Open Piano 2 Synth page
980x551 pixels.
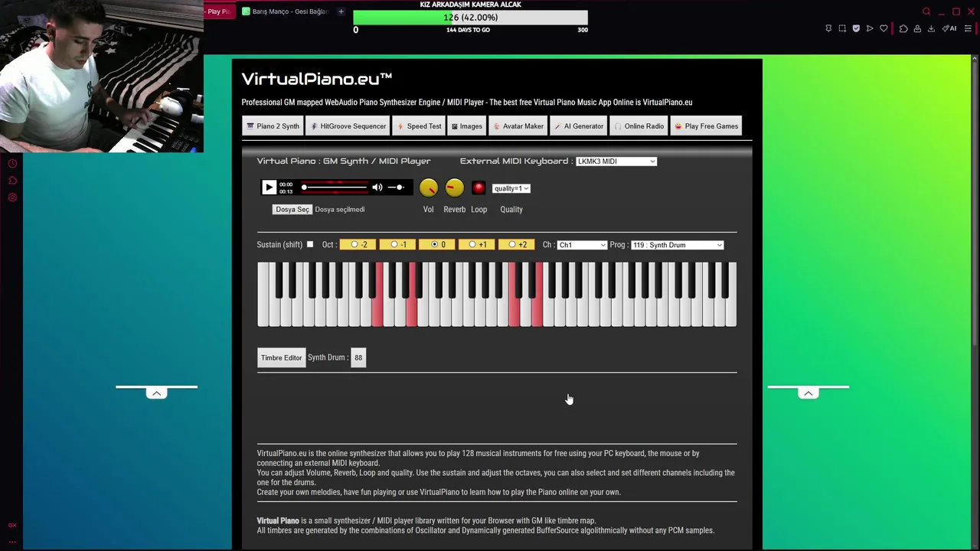(x=273, y=126)
